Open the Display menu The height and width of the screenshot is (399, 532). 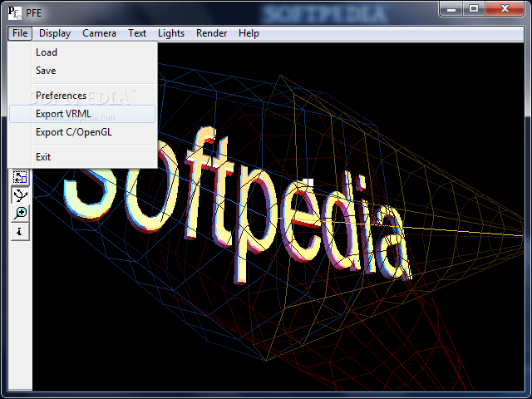coord(55,33)
